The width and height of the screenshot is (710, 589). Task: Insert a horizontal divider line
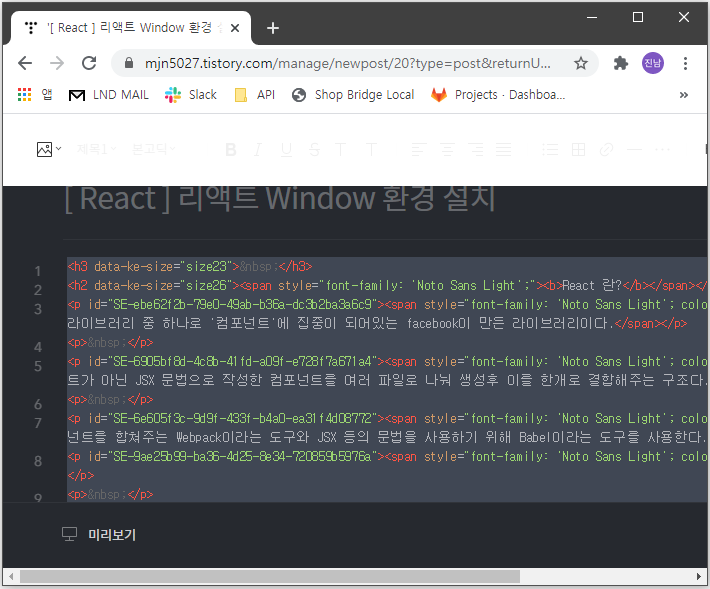click(634, 149)
